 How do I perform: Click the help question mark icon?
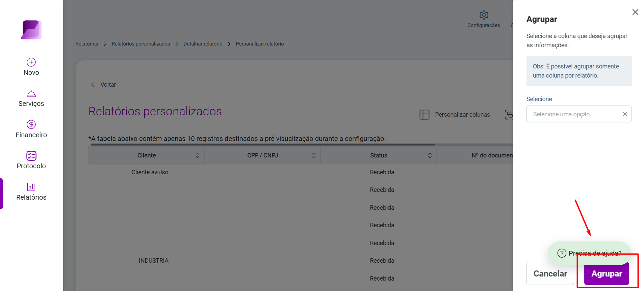pos(562,253)
